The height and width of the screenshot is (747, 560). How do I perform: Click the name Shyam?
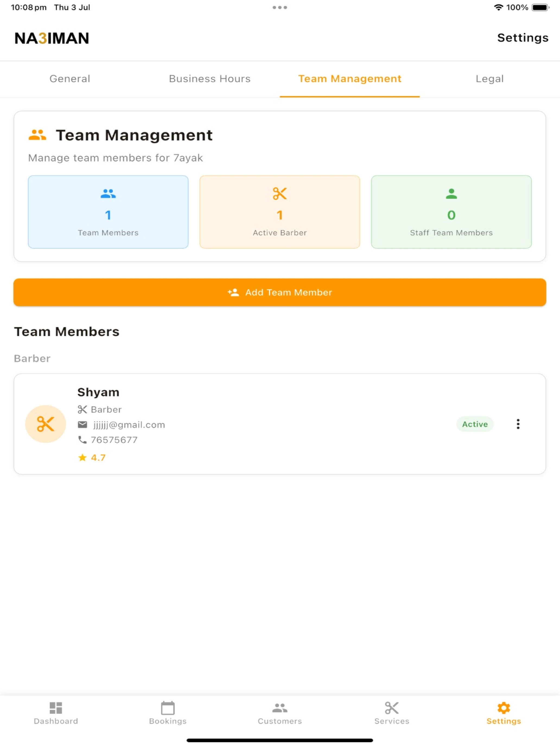pos(98,393)
